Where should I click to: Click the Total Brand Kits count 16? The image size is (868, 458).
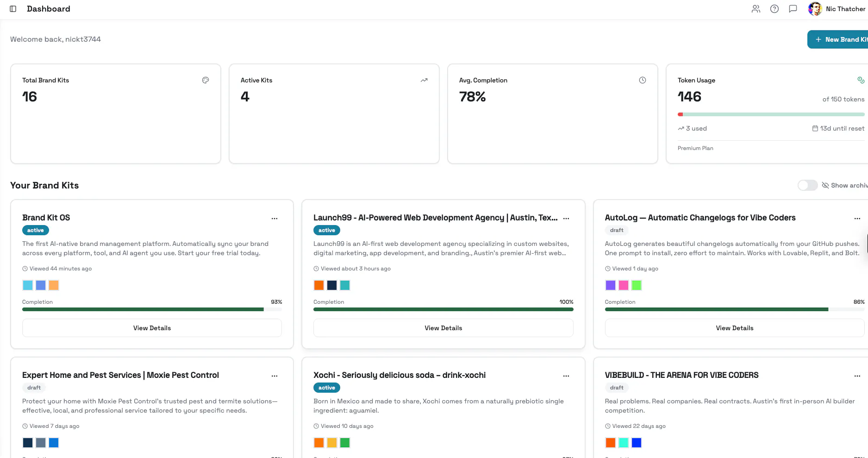point(30,96)
